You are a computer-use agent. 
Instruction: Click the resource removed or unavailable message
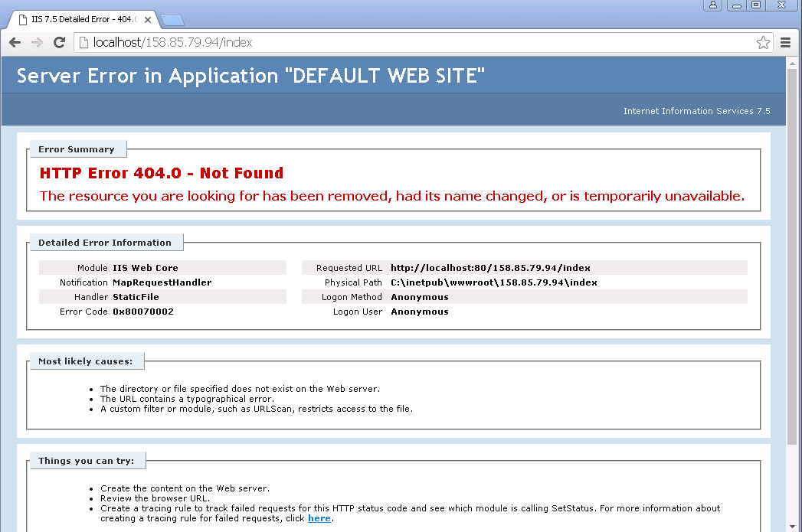[392, 196]
